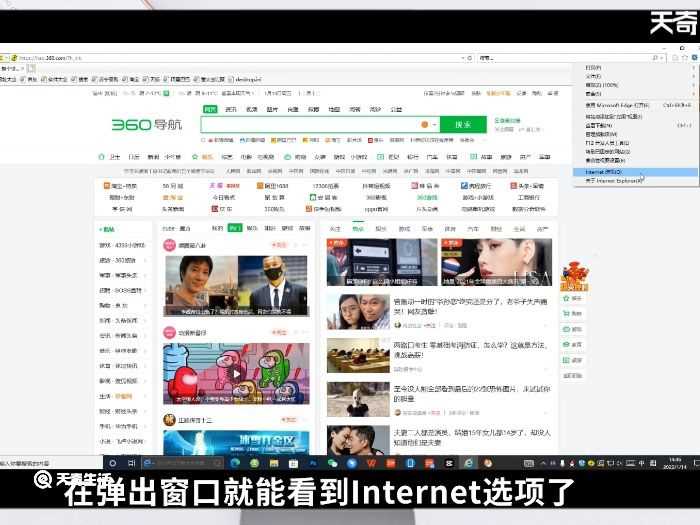The width and height of the screenshot is (700, 525).
Task: Click the orange mascot icon on right sidebar
Action: click(575, 277)
